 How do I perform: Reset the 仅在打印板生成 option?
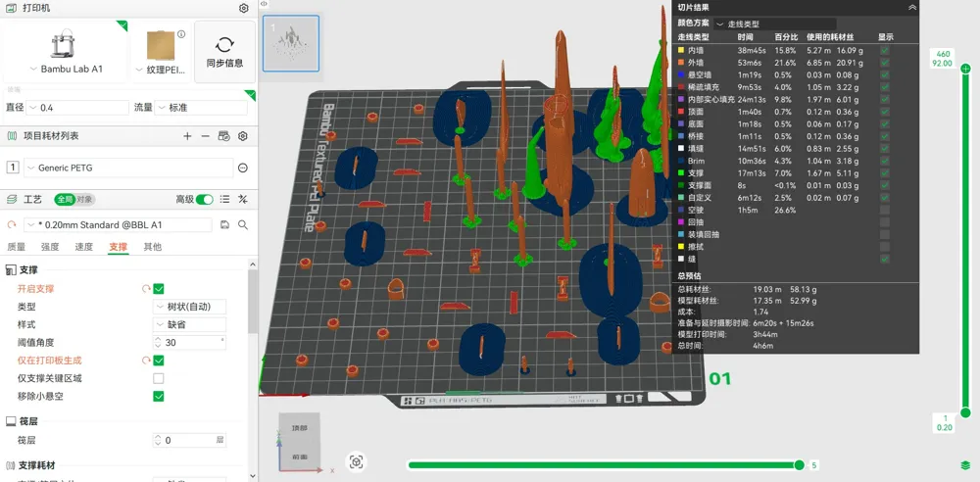[146, 361]
